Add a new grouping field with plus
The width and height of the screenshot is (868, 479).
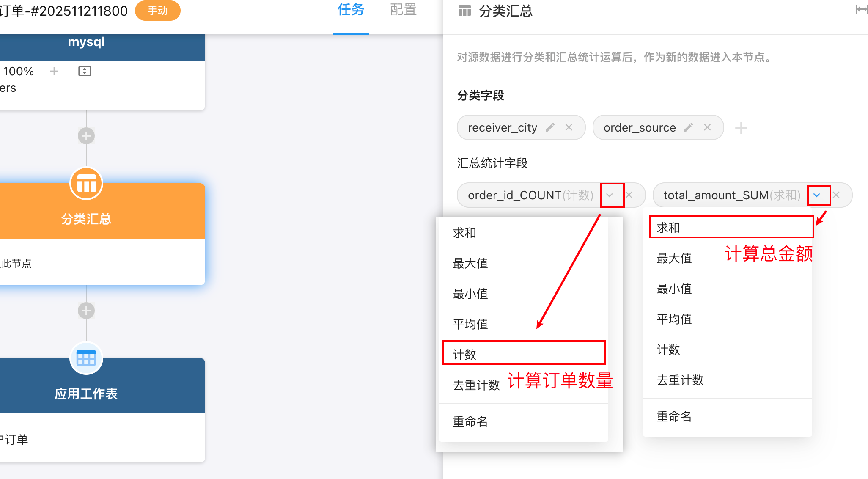[741, 128]
